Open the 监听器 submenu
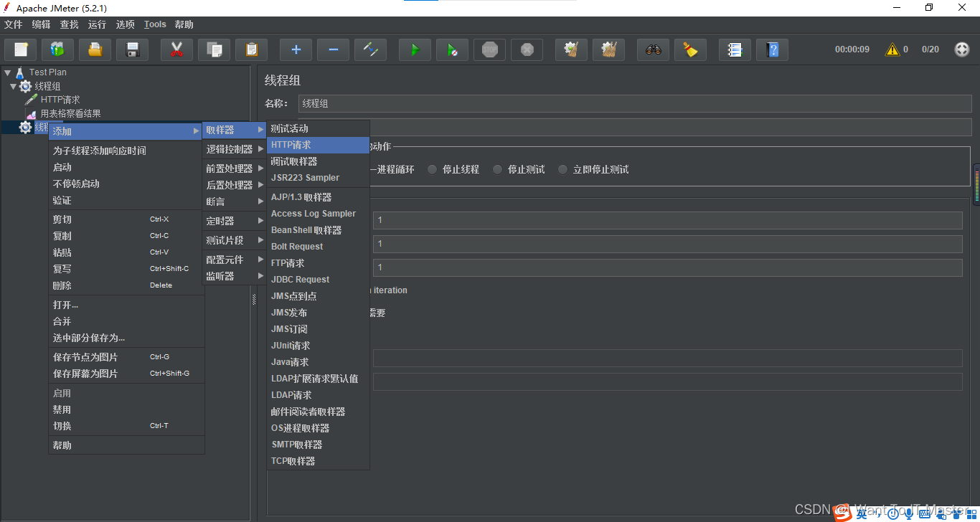The height and width of the screenshot is (522, 980). [x=235, y=276]
